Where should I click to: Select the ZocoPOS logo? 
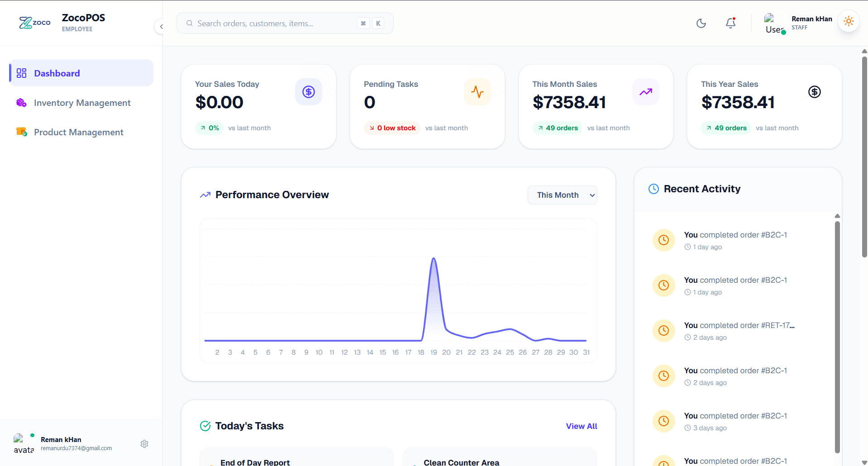coord(34,22)
